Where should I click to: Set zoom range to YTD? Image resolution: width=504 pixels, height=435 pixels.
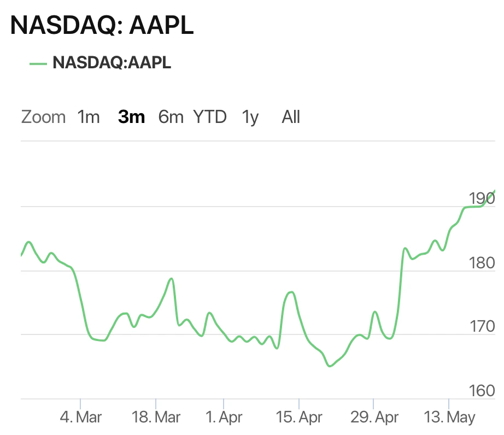[210, 117]
